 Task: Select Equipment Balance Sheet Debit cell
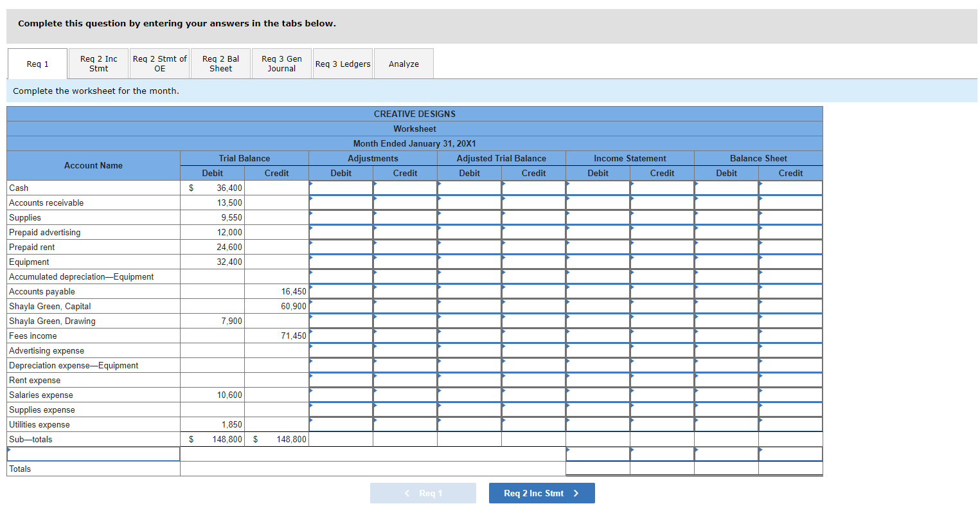tap(726, 262)
